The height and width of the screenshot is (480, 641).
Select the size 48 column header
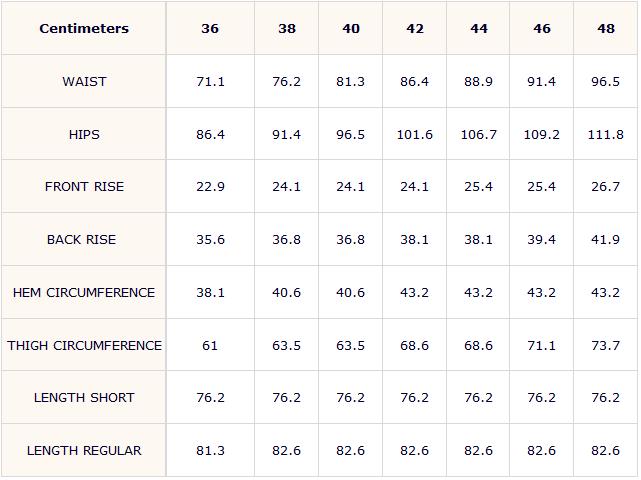(606, 28)
